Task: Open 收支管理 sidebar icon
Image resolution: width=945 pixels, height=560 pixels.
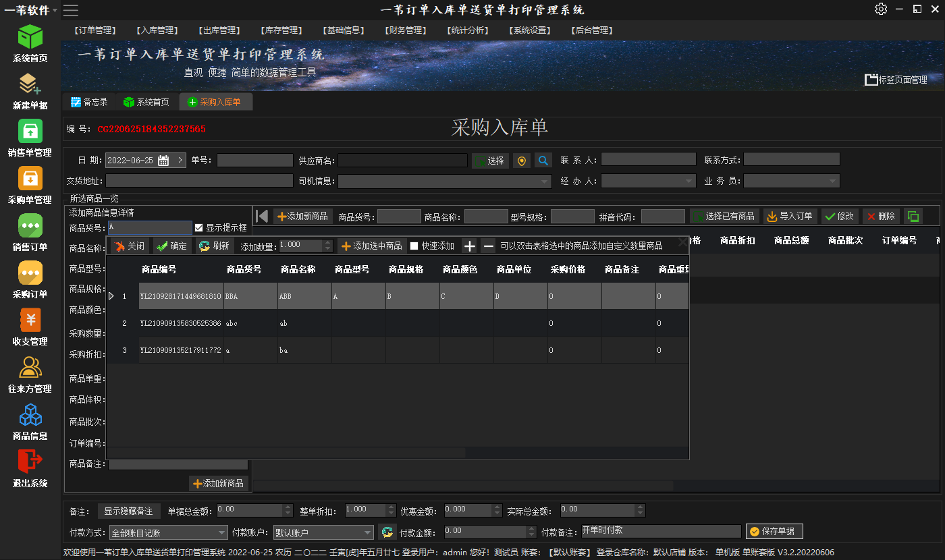Action: coord(30,320)
